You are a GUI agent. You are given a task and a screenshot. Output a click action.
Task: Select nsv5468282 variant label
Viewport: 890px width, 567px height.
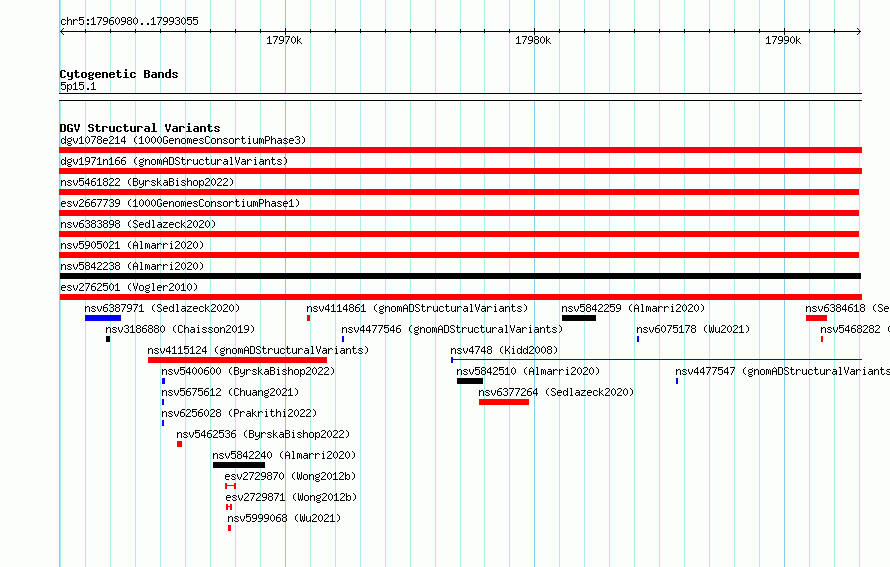point(855,329)
